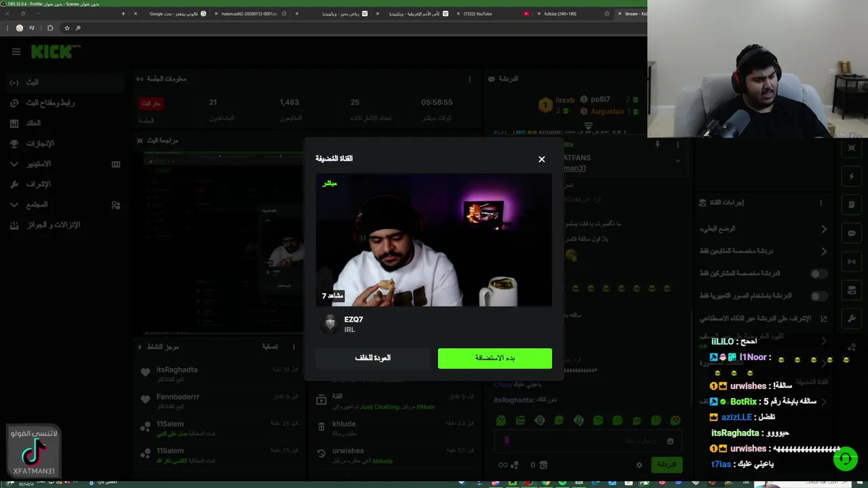Click the bookmark star in browser toolbar
The height and width of the screenshot is (488, 868).
[66, 28]
